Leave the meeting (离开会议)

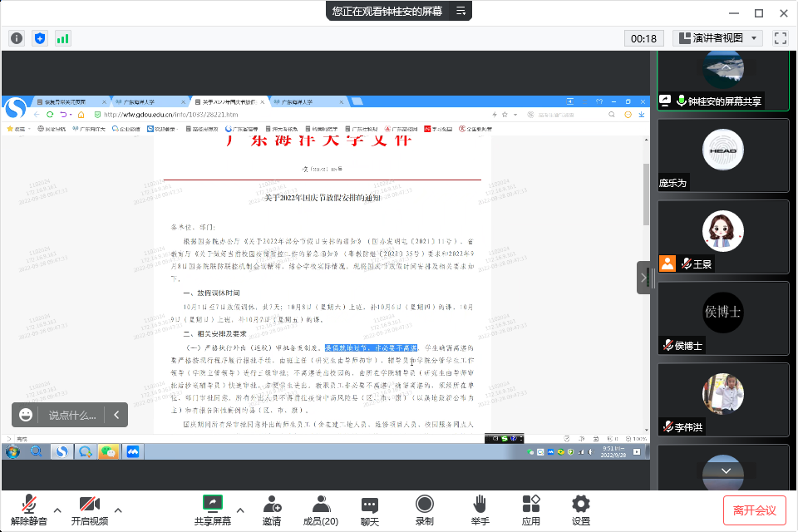(754, 510)
